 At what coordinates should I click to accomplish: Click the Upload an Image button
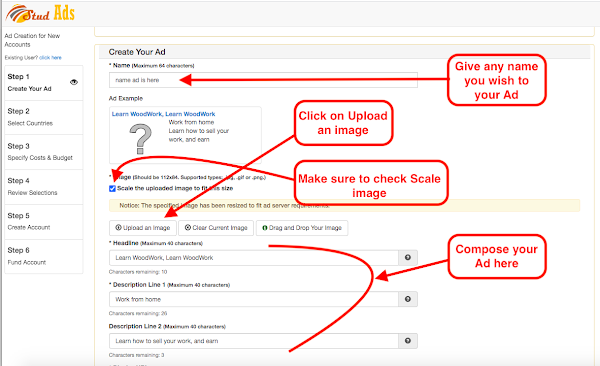coord(143,228)
